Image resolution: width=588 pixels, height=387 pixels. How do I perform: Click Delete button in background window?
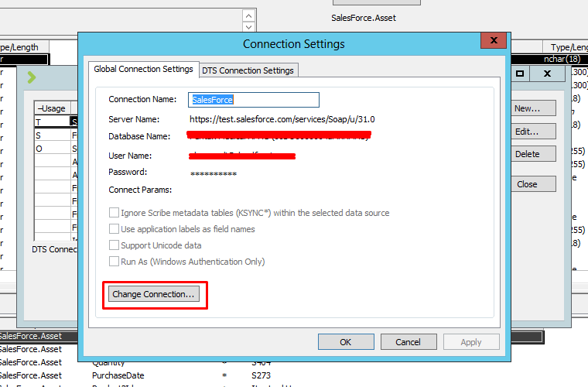(533, 154)
